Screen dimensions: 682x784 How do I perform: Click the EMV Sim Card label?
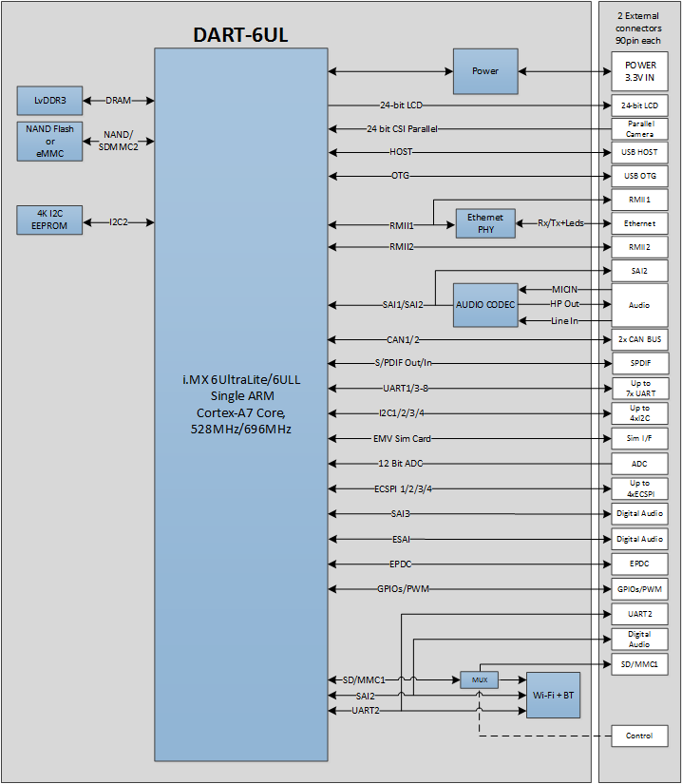coord(402,438)
